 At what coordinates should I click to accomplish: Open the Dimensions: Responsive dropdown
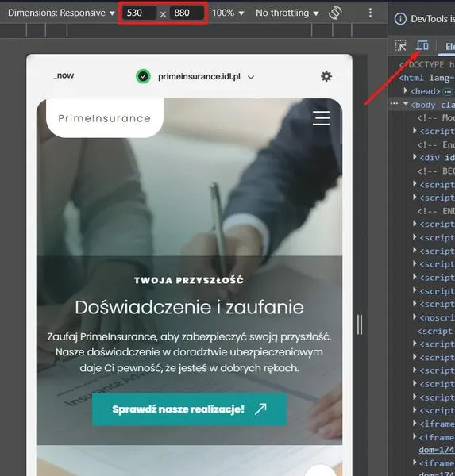point(61,13)
